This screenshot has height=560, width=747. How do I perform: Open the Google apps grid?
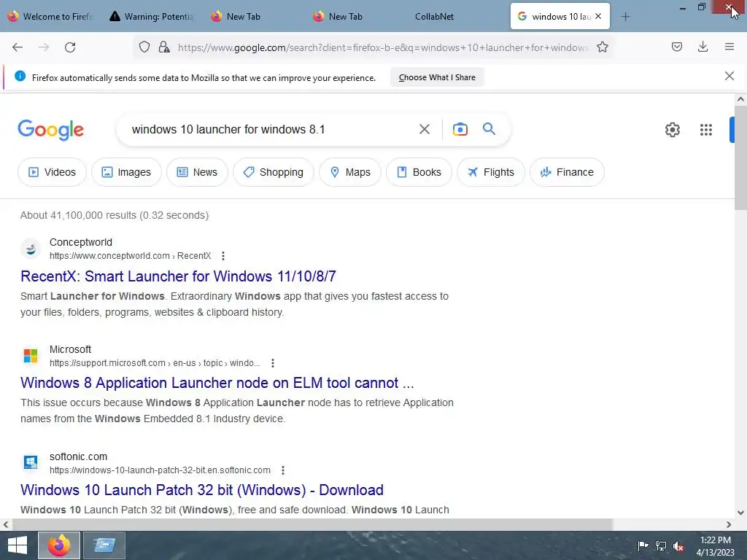(x=706, y=130)
